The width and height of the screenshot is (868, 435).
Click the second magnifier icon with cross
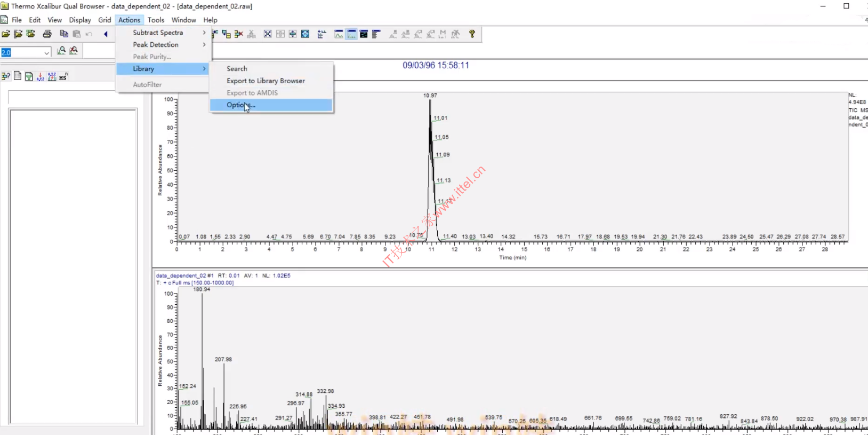74,51
